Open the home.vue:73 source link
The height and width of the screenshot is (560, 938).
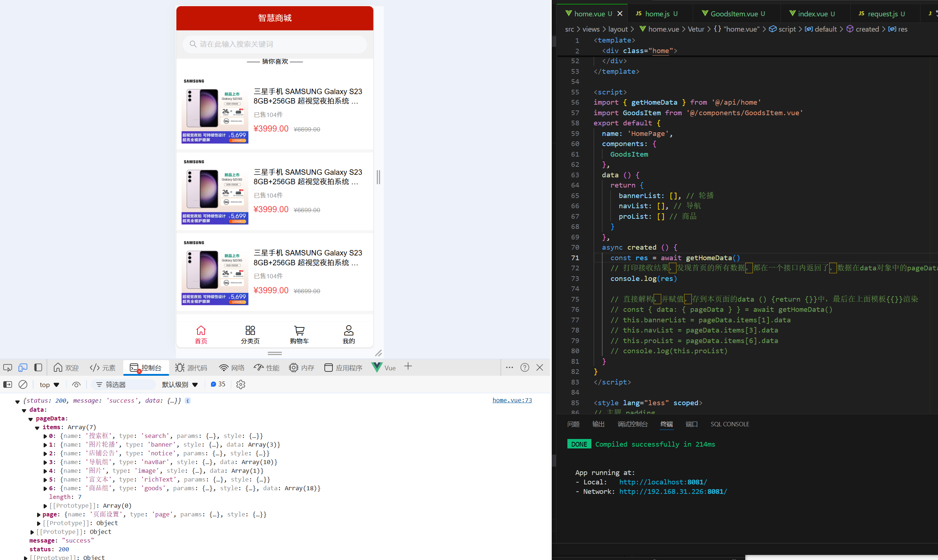(512, 400)
